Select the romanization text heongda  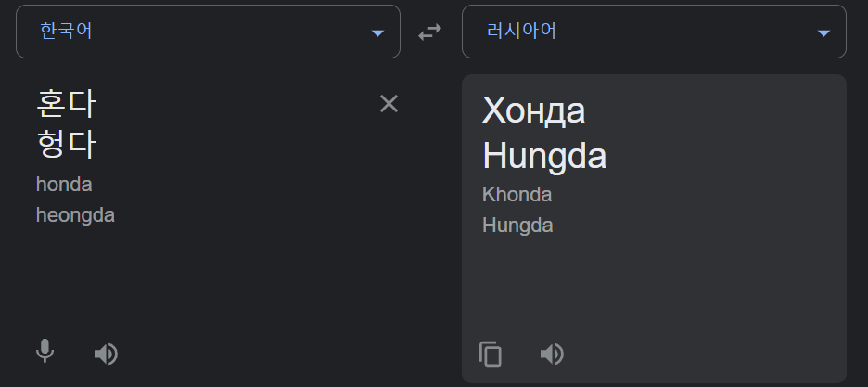[x=75, y=214]
